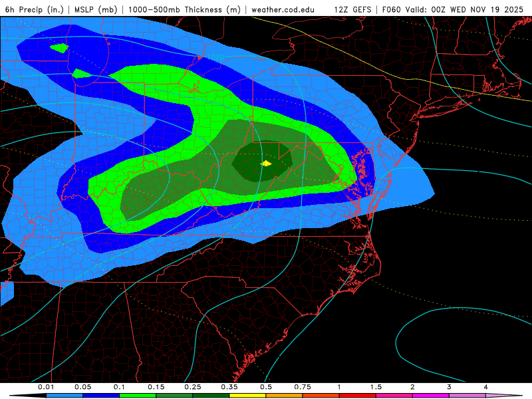Click the orange 0.5 legend swatch
Image resolution: width=532 pixels, height=399 pixels.
coord(285,396)
